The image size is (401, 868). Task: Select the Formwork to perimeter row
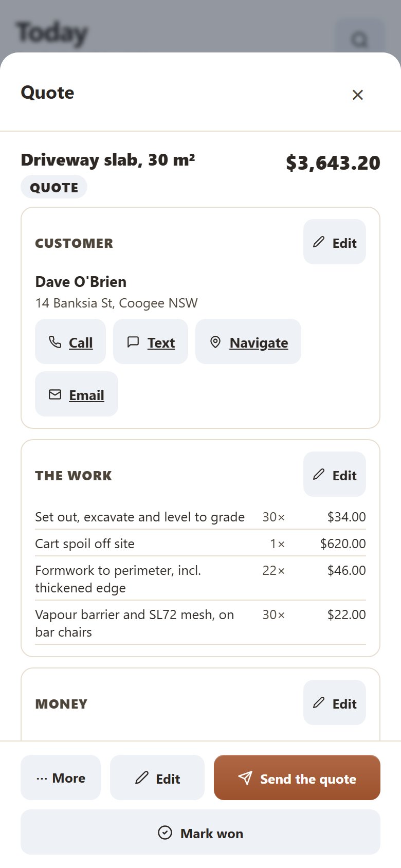click(200, 579)
